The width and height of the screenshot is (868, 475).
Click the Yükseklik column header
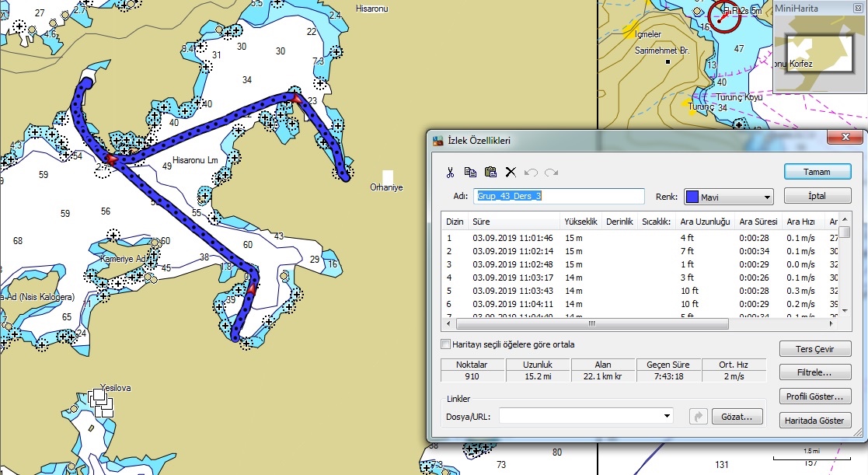(580, 222)
